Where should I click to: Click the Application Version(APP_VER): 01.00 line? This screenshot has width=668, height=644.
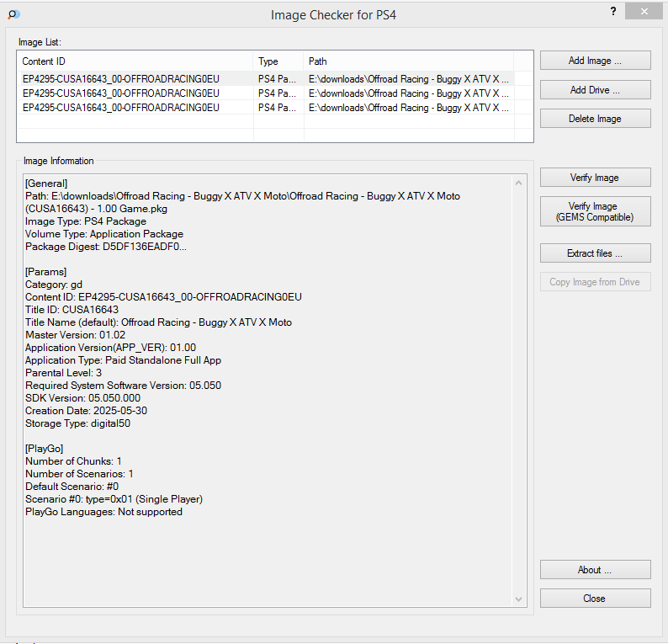coord(111,348)
